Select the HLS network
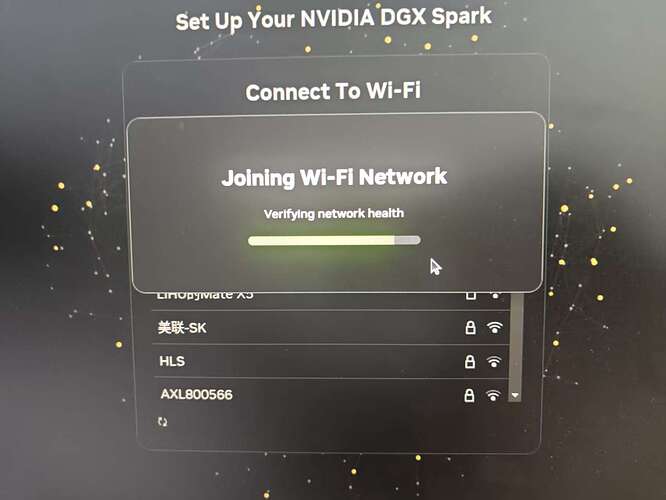 tap(330, 362)
